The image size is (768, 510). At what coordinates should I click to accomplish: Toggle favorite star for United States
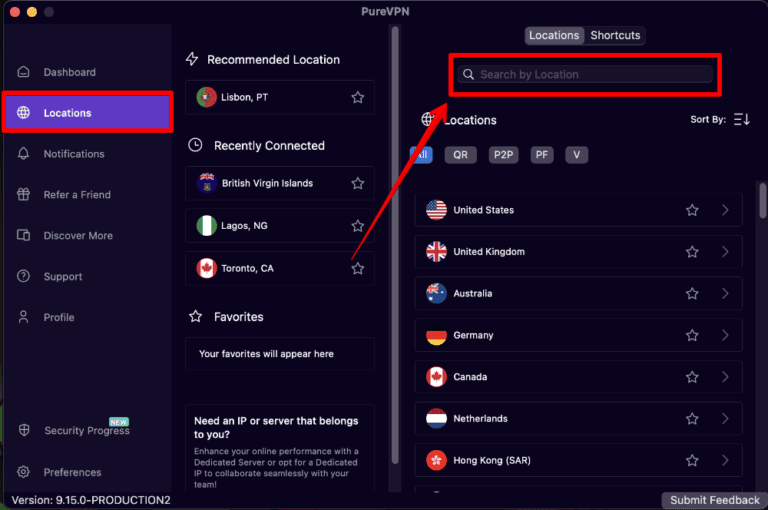coord(692,210)
